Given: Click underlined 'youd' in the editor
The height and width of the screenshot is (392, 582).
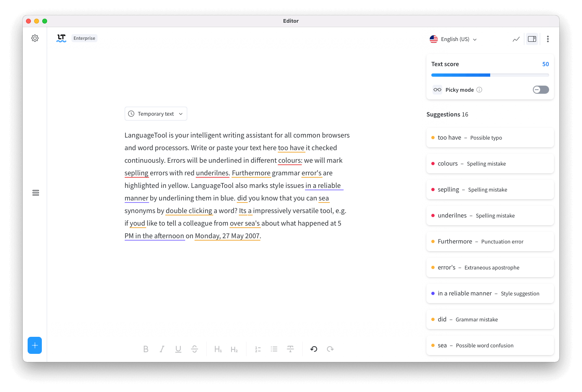Looking at the screenshot, I should (137, 223).
